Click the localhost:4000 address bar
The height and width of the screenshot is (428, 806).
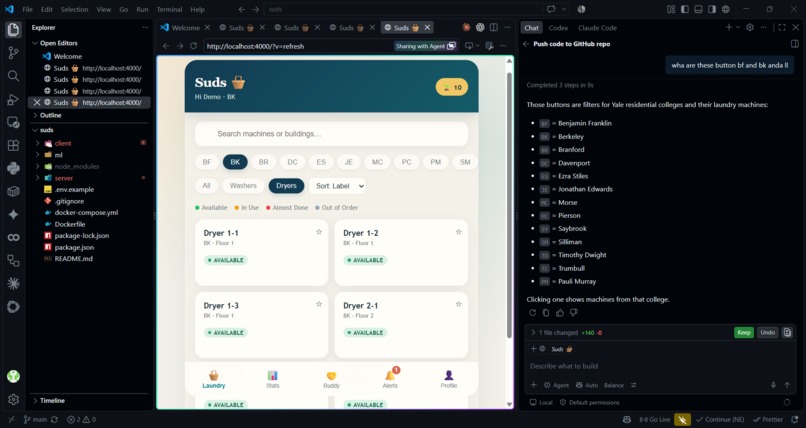pyautogui.click(x=298, y=46)
